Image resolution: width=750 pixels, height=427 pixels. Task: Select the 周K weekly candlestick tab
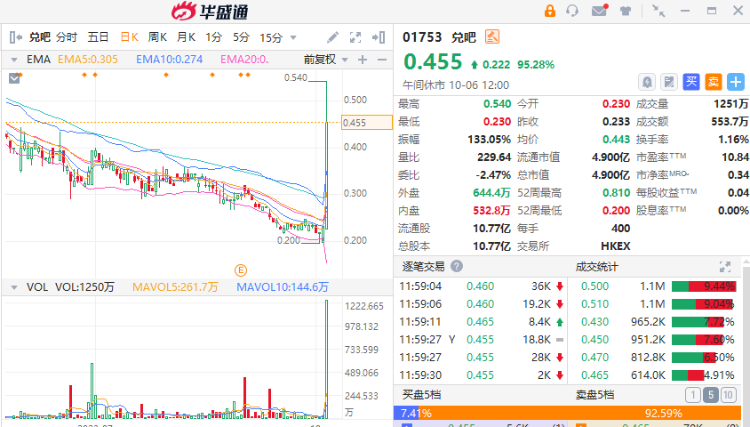pos(157,37)
